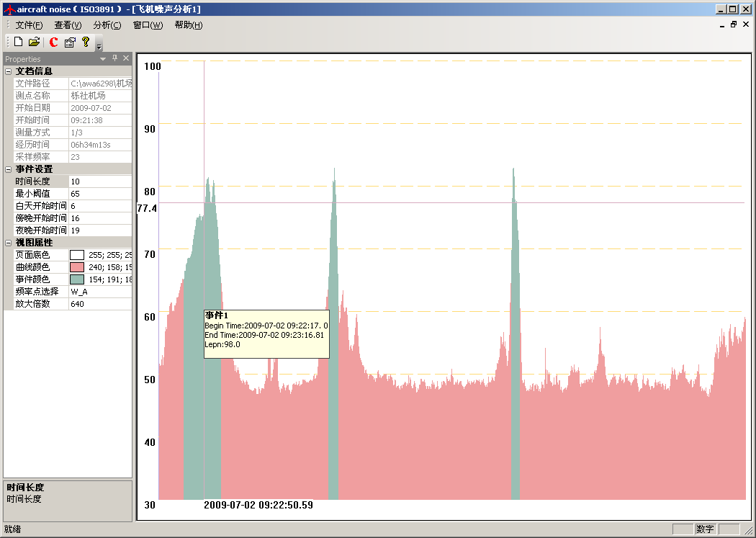Viewport: 756px width, 538px height.
Task: Click the yellow question mark help icon
Action: coord(86,42)
